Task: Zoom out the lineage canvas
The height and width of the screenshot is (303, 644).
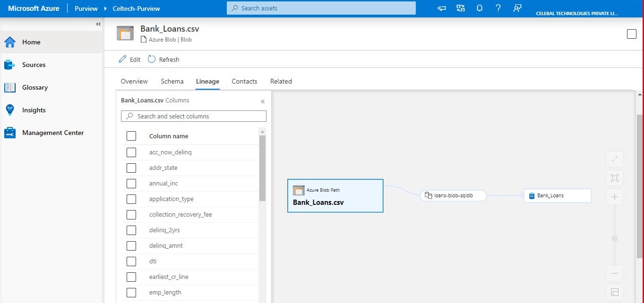Action: click(615, 273)
